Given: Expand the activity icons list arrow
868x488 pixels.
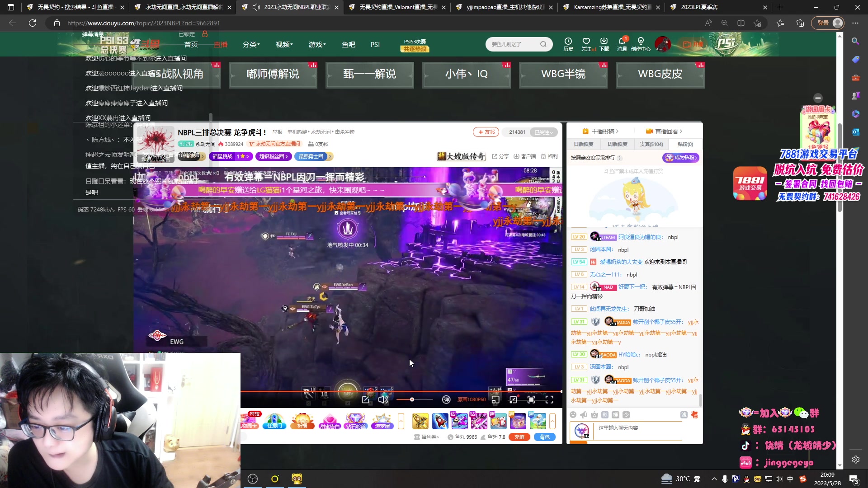Looking at the screenshot, I should tap(401, 421).
